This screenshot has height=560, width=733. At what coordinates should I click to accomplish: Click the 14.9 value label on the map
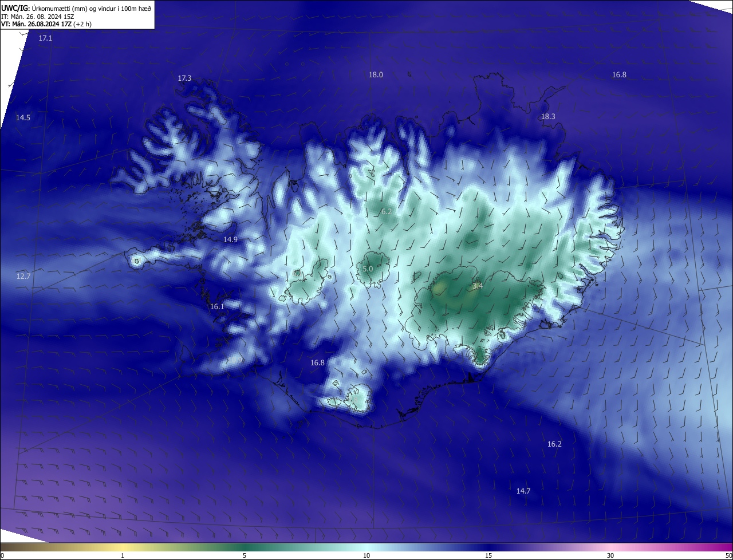click(230, 240)
